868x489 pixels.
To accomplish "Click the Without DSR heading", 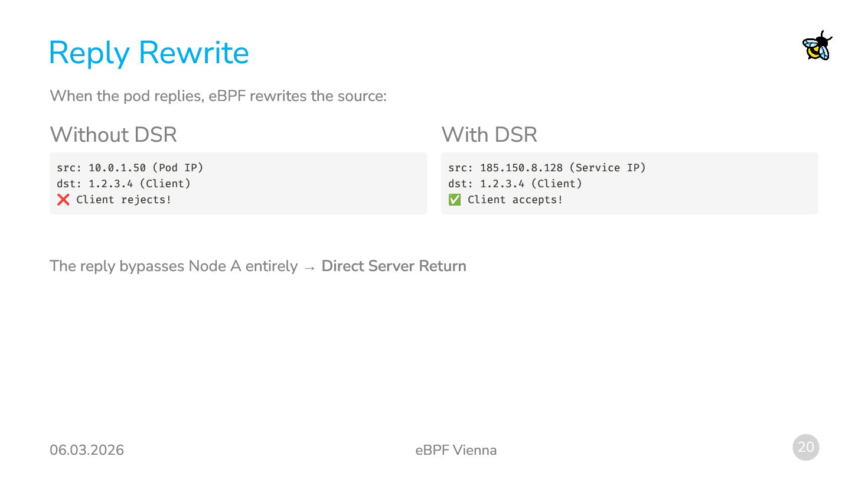I will tap(113, 135).
